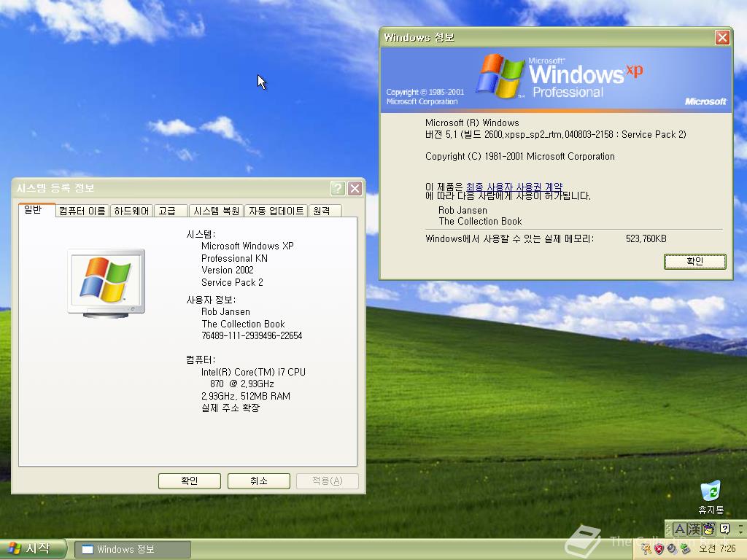Click the language bar help question-mark icon
This screenshot has height=560, width=747.
724,529
